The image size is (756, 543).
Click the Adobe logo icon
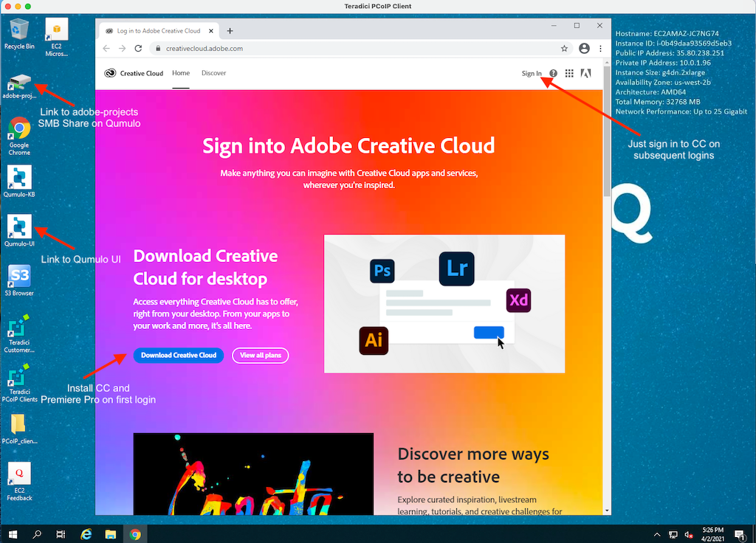point(585,73)
